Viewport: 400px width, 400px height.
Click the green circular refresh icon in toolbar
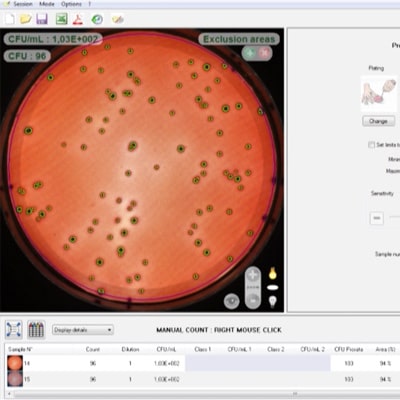click(x=97, y=19)
